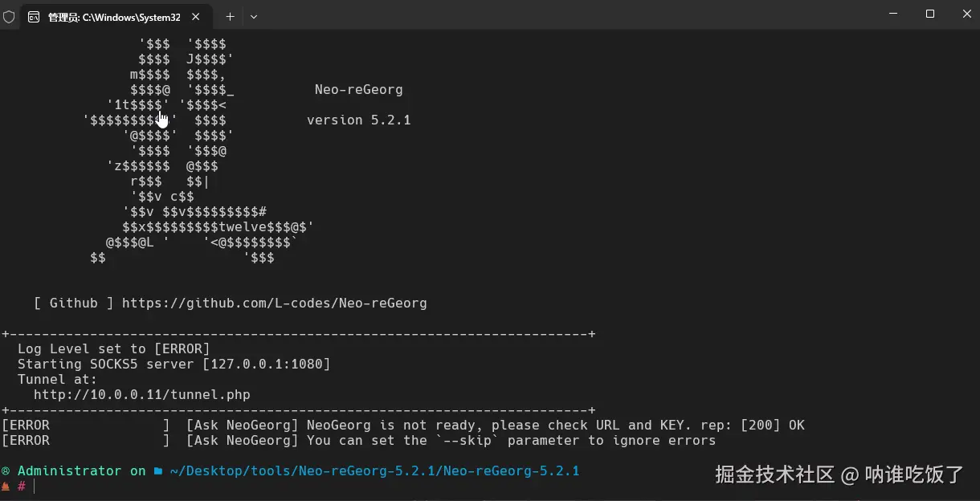Select the C:\Windows\System32 terminal tab
This screenshot has width=980, height=501.
116,17
